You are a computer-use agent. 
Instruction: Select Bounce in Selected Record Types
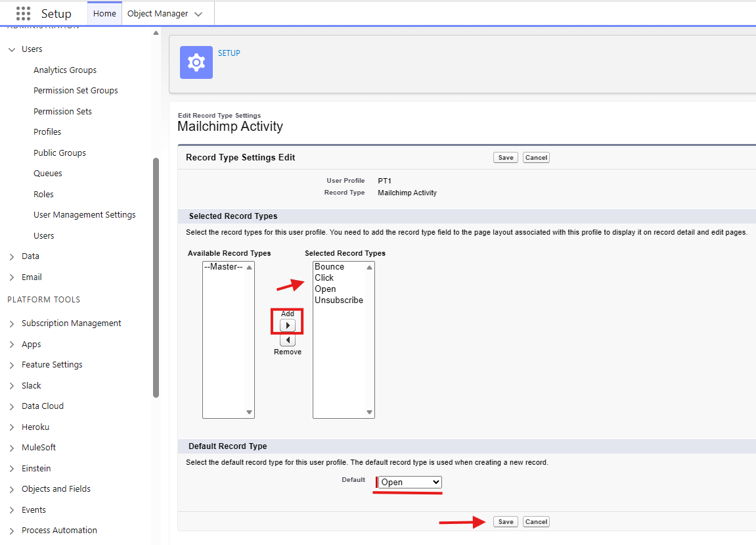click(x=329, y=267)
